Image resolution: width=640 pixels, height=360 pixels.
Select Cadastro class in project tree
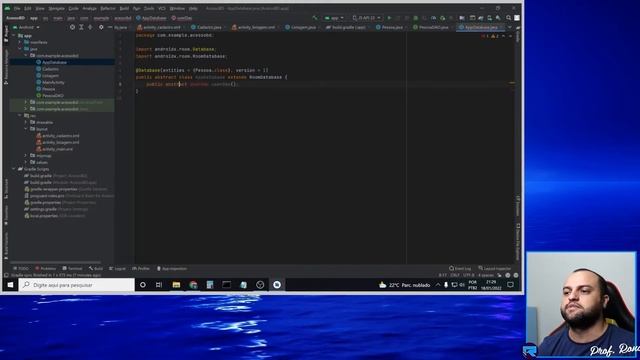[x=50, y=69]
